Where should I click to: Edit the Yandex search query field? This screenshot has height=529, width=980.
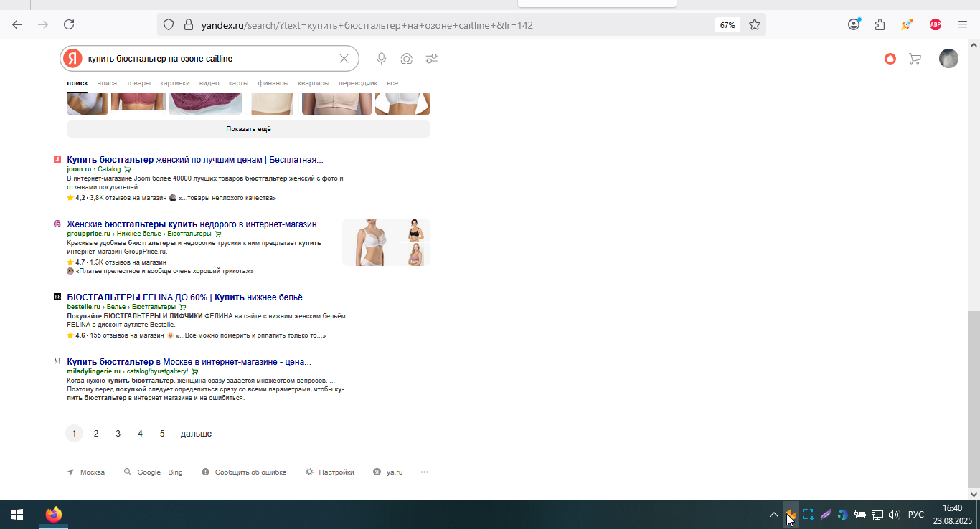click(x=210, y=59)
